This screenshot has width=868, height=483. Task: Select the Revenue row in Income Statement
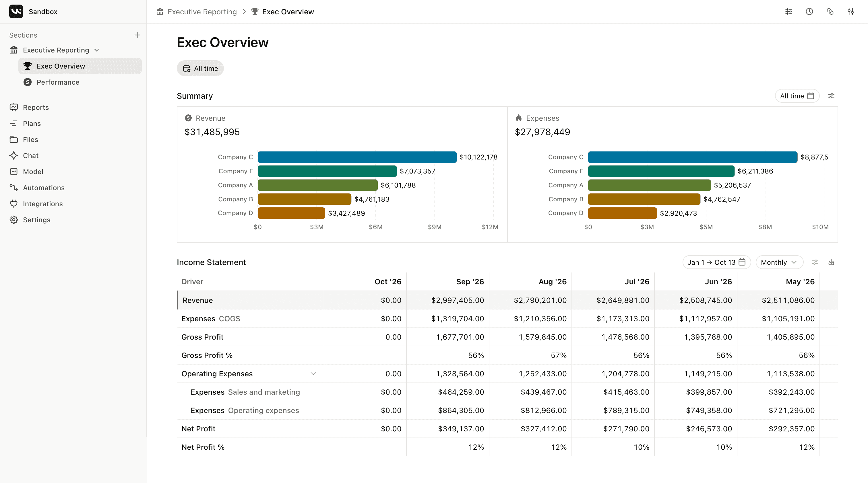[x=507, y=300]
